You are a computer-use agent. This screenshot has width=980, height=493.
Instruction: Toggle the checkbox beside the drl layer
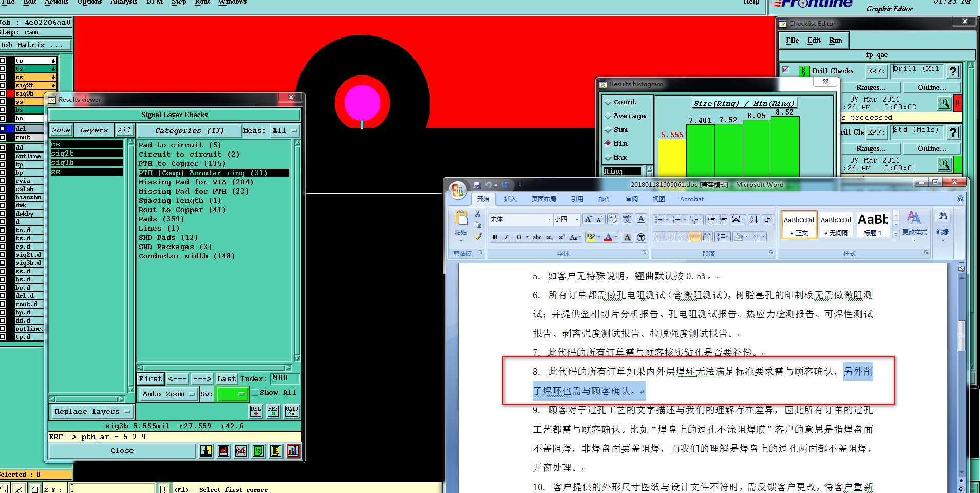coord(3,129)
